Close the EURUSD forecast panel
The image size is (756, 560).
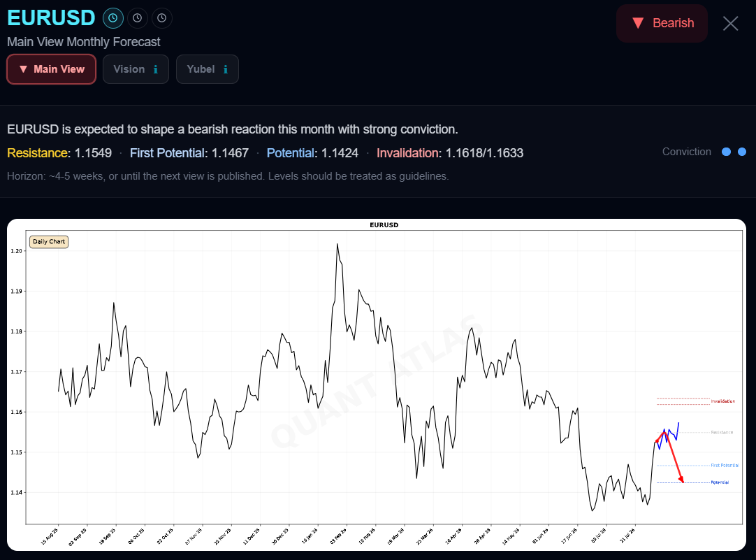point(730,23)
